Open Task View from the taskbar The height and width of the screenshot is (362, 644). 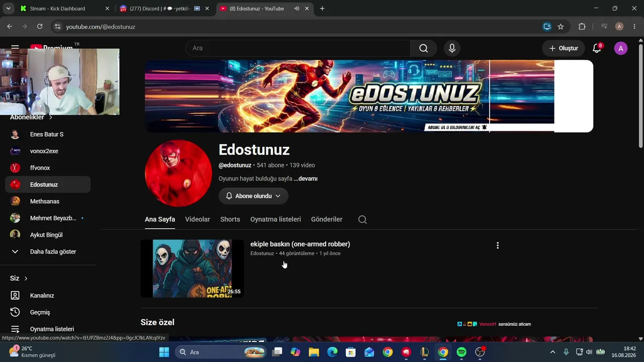277,352
